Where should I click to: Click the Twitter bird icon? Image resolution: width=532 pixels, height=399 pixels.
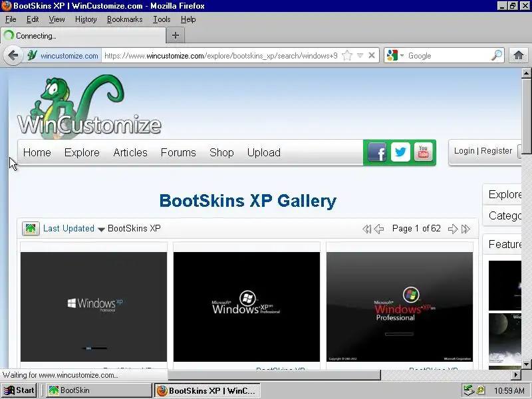[400, 152]
